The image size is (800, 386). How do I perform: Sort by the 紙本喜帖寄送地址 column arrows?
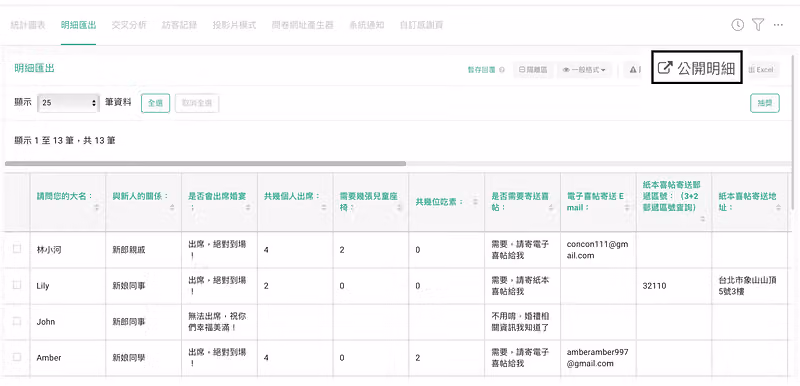pos(778,207)
